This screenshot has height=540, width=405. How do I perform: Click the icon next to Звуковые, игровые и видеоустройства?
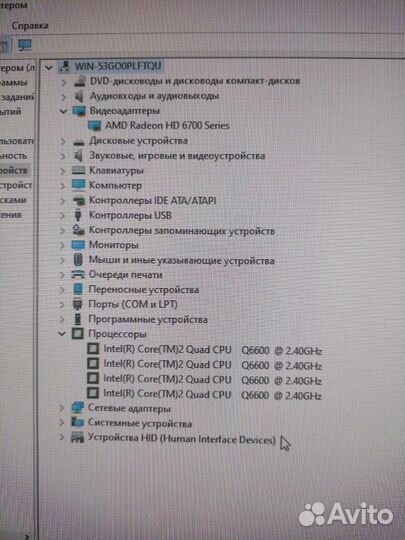(x=79, y=156)
